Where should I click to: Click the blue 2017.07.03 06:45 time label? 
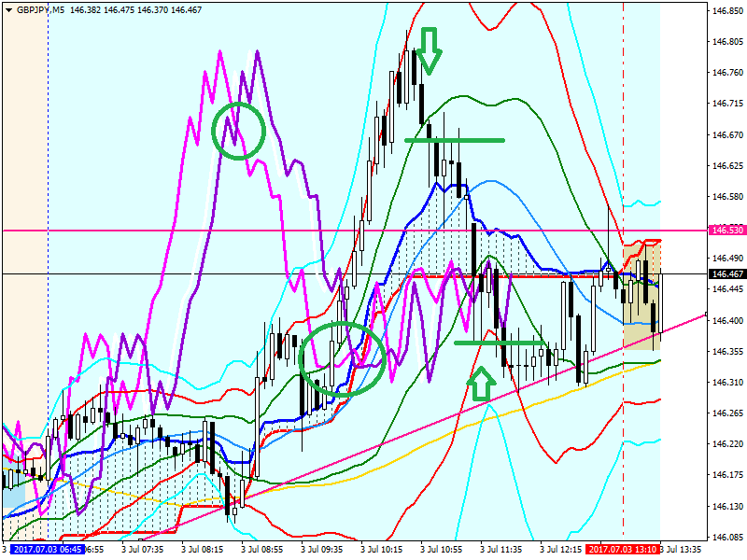coord(48,550)
